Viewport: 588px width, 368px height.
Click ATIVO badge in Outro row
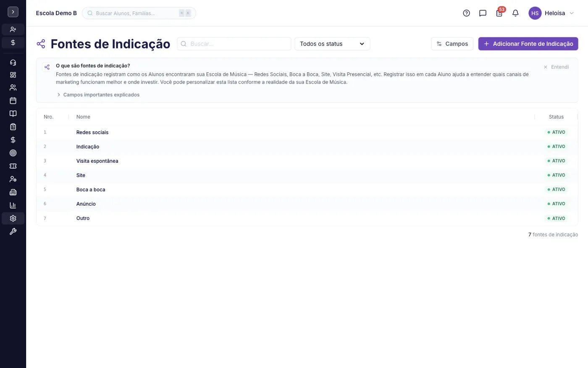click(556, 218)
